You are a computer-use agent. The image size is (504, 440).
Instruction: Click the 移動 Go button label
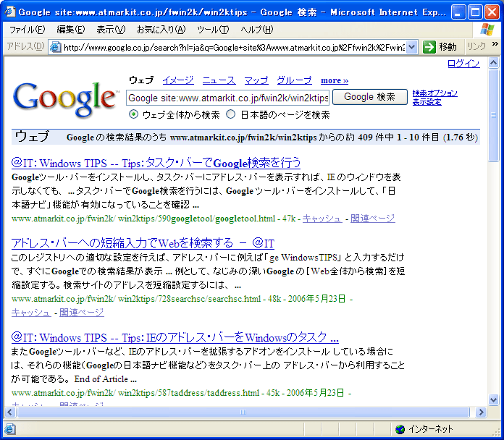point(448,47)
